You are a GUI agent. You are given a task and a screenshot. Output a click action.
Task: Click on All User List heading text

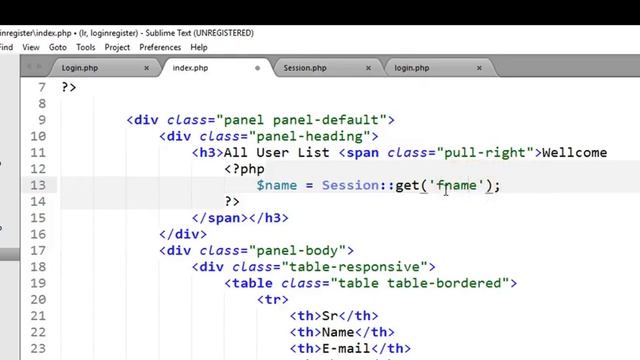[x=277, y=153]
